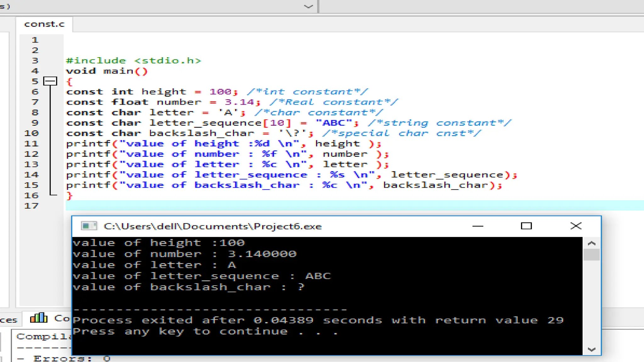Minimize the Project6.exe console window
The width and height of the screenshot is (644, 362).
478,226
